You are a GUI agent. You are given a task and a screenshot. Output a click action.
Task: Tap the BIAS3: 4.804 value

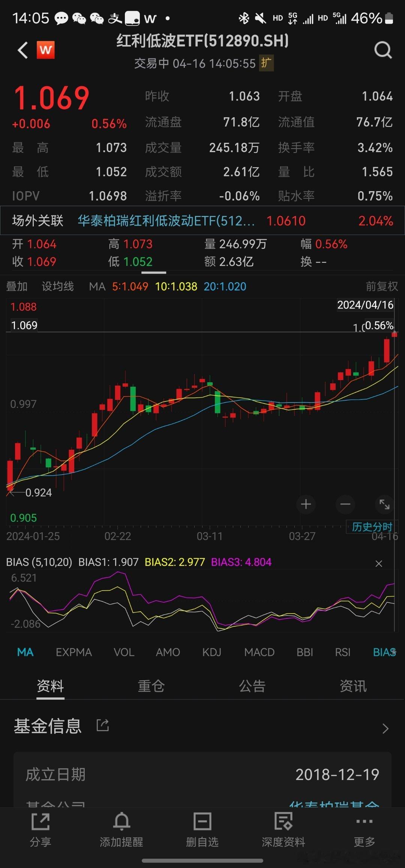click(241, 562)
